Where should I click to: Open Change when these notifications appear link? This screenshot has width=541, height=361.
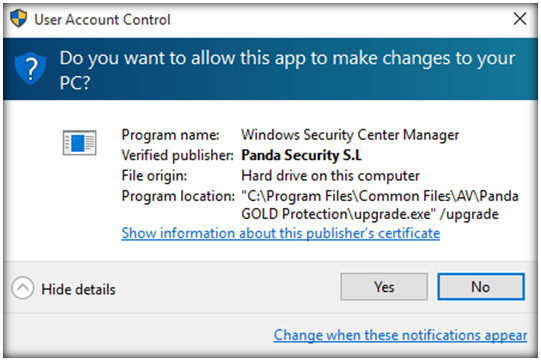point(400,335)
